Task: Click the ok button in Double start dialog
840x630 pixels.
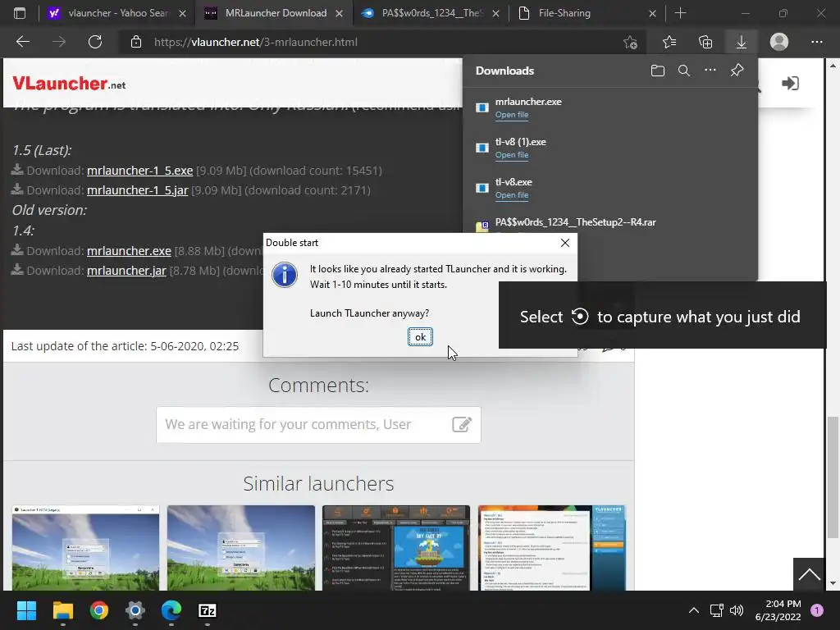Action: point(420,337)
